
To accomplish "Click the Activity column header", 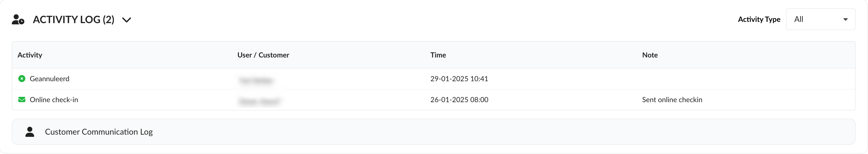I will pos(30,55).
